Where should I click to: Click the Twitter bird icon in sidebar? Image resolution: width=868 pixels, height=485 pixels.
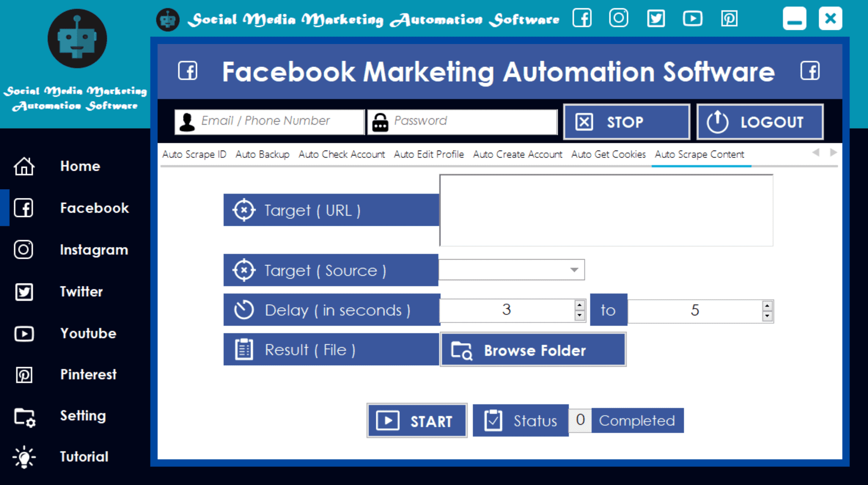click(24, 291)
